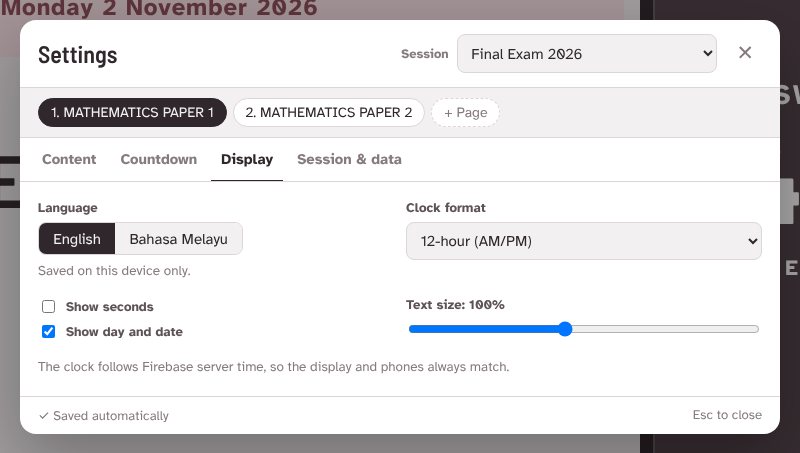Open the Content tab
800x453 pixels.
[69, 159]
